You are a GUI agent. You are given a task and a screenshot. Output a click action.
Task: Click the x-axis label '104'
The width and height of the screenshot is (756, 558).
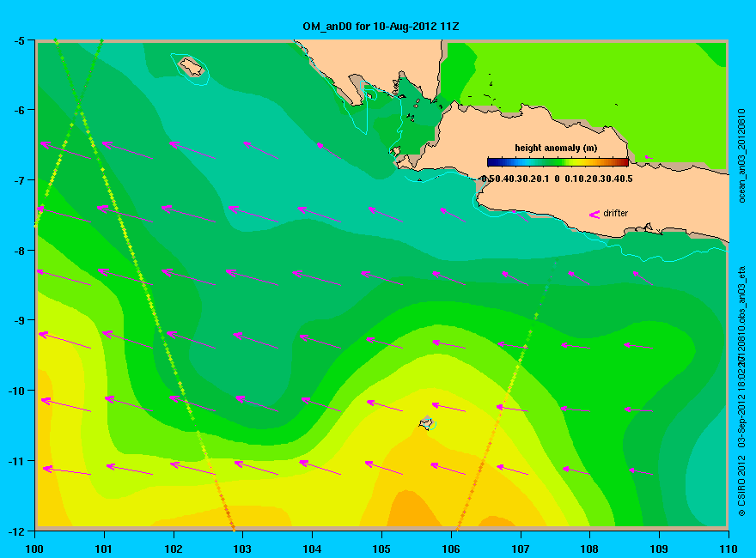pyautogui.click(x=313, y=549)
